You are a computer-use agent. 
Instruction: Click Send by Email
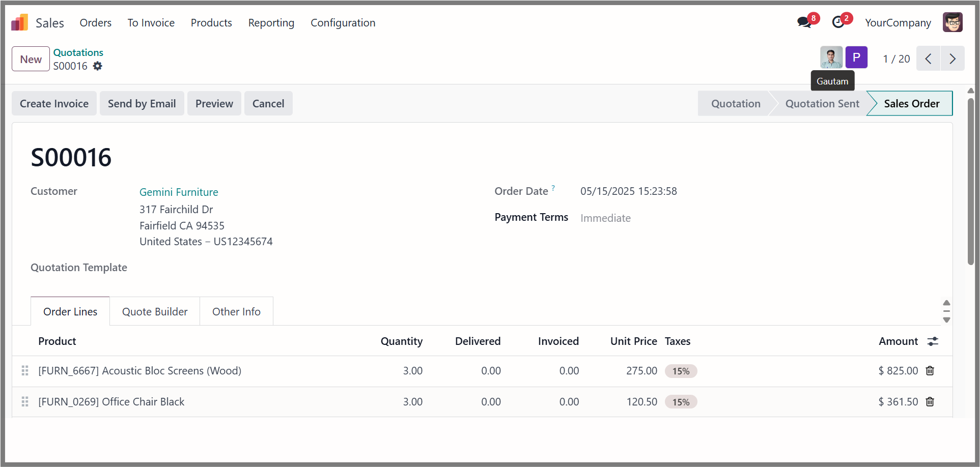pos(142,103)
